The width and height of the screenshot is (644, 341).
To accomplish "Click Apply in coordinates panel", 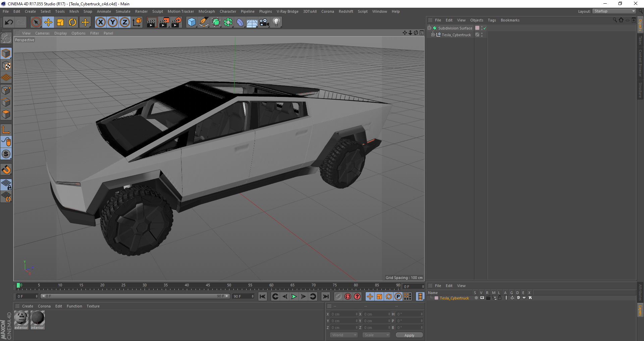I will (x=409, y=335).
